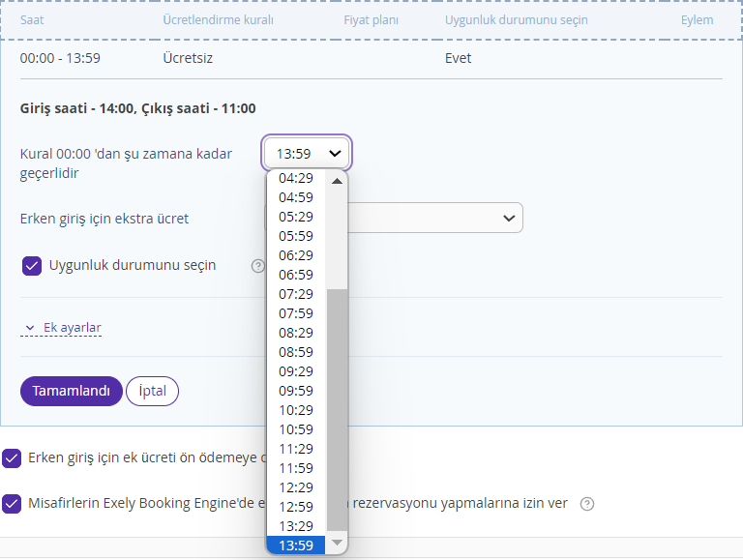The width and height of the screenshot is (743, 560).
Task: Select 05:29 in the time list
Action: [x=296, y=217]
